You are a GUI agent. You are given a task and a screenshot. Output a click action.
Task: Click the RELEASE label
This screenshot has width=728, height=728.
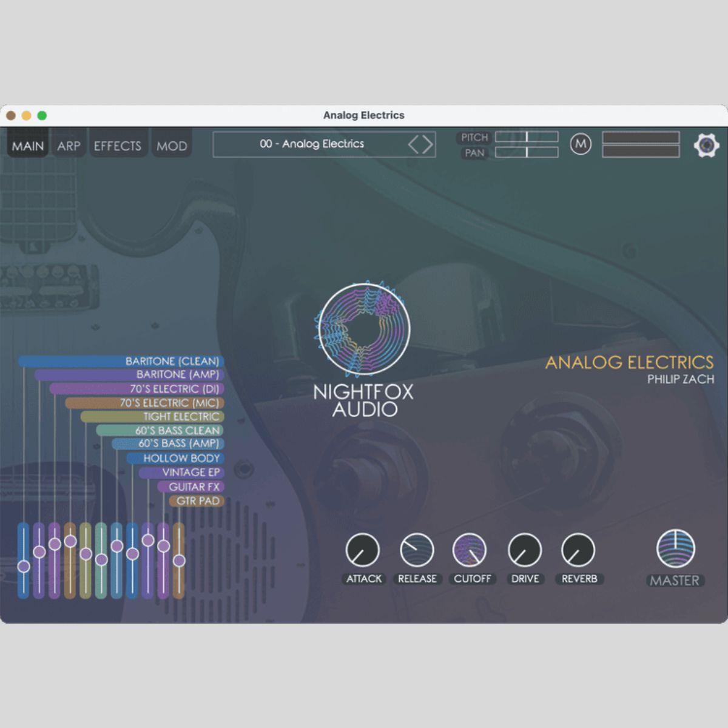[417, 579]
